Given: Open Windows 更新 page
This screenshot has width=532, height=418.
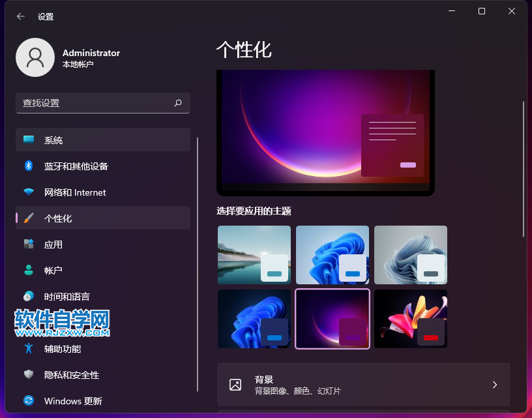Looking at the screenshot, I should [x=103, y=400].
